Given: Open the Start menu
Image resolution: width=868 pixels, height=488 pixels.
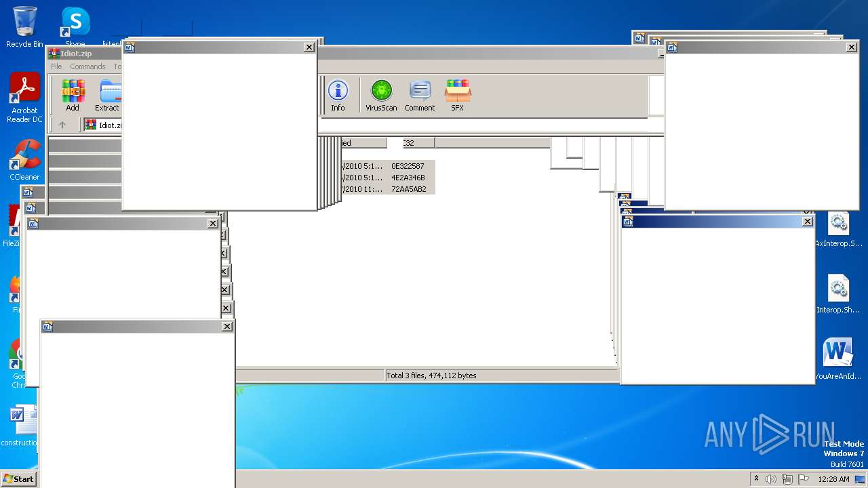Looking at the screenshot, I should [18, 479].
